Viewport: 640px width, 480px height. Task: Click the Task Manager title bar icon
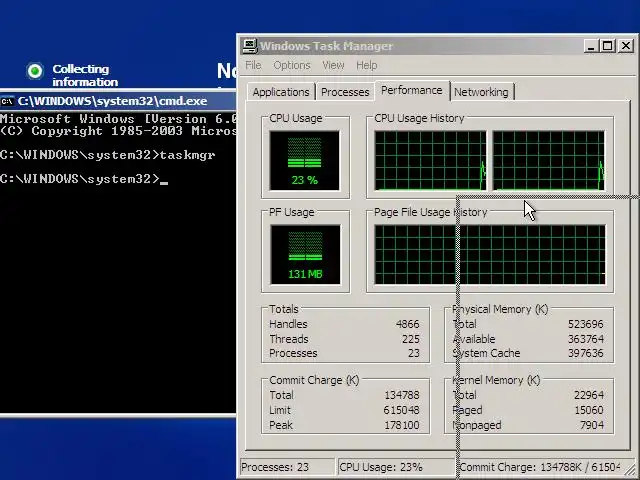[249, 46]
